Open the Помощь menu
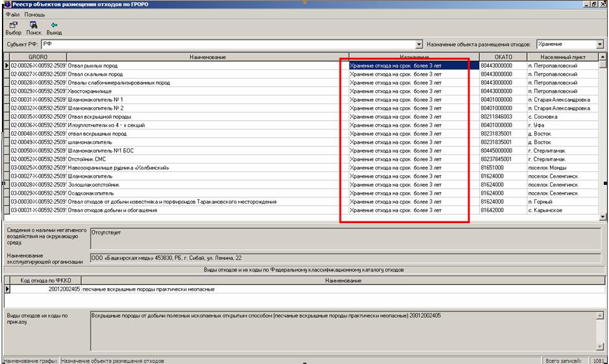 click(x=34, y=14)
